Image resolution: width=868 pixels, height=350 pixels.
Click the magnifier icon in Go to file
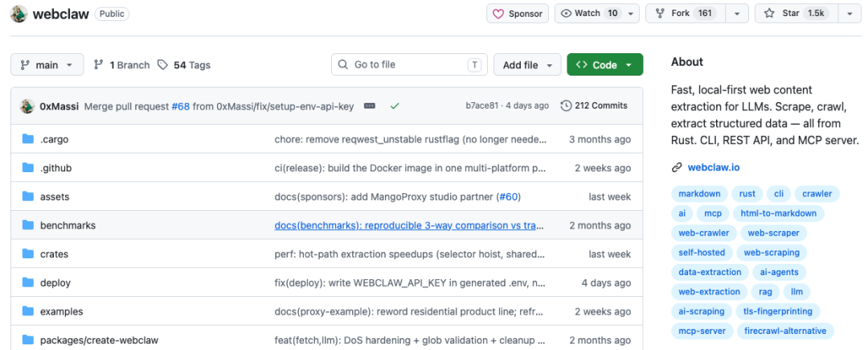click(343, 65)
